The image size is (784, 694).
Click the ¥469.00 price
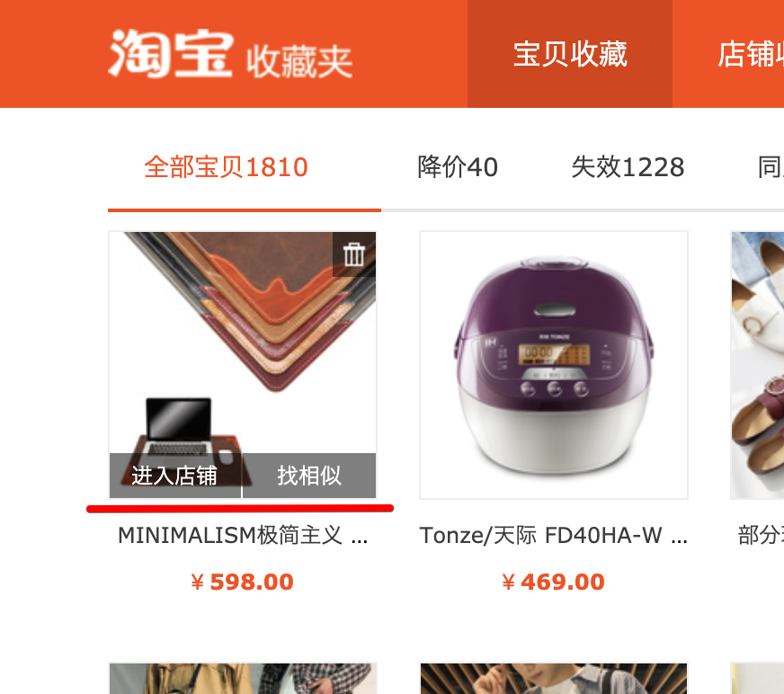pyautogui.click(x=554, y=582)
